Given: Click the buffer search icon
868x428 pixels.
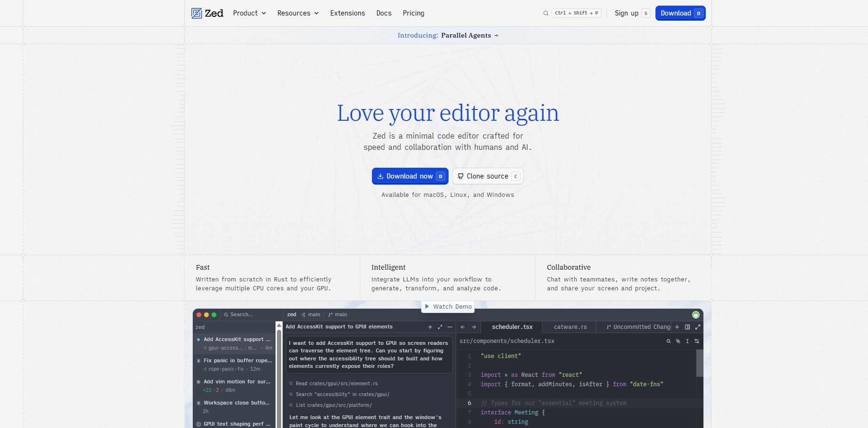Looking at the screenshot, I should click(x=668, y=341).
